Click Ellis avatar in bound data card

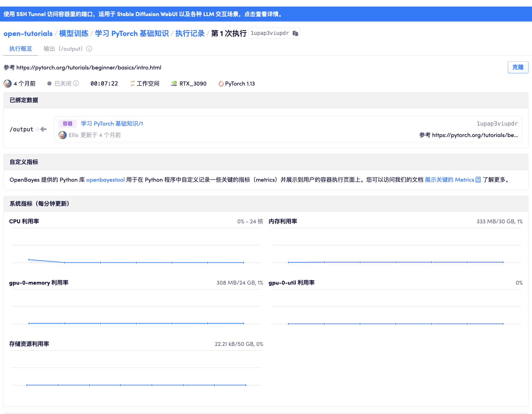63,135
